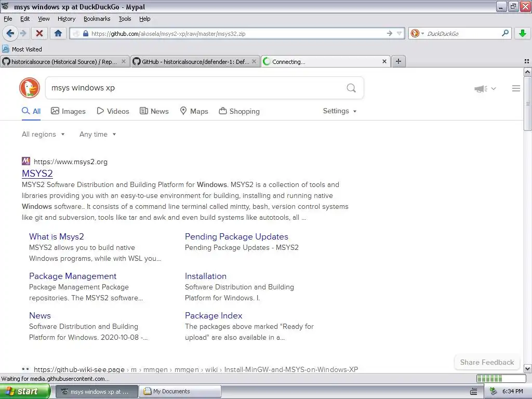This screenshot has height=399, width=532.
Task: Open the Home page button
Action: (x=58, y=33)
